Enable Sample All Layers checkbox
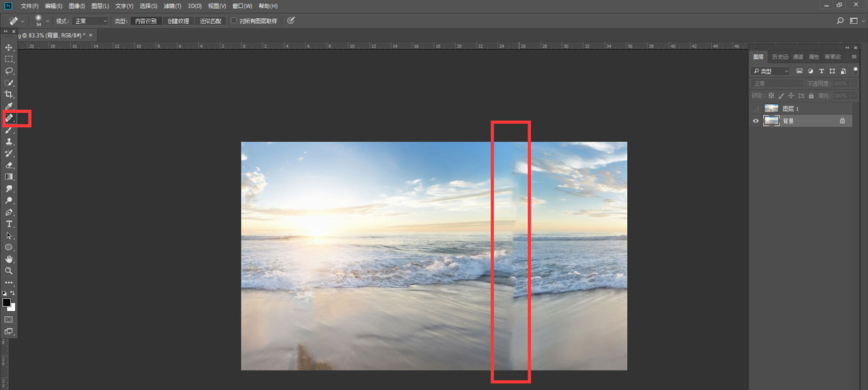This screenshot has height=390, width=868. 234,21
